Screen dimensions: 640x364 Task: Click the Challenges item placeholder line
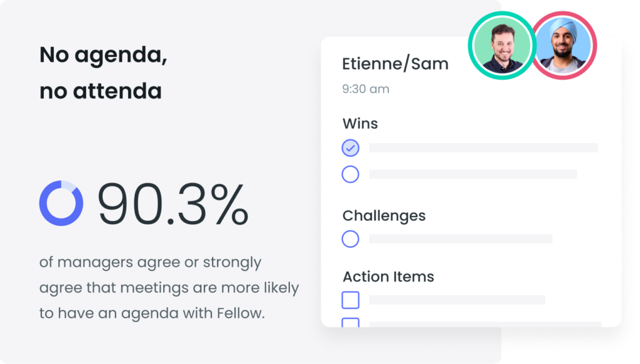461,239
